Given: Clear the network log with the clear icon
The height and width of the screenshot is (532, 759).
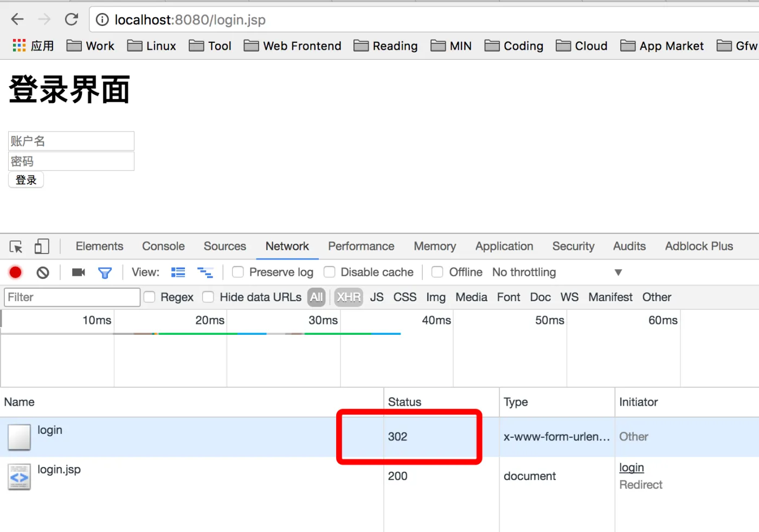Looking at the screenshot, I should click(43, 273).
